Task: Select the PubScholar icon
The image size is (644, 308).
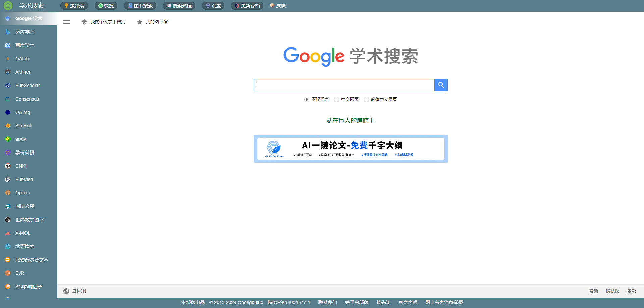Action: (8, 85)
